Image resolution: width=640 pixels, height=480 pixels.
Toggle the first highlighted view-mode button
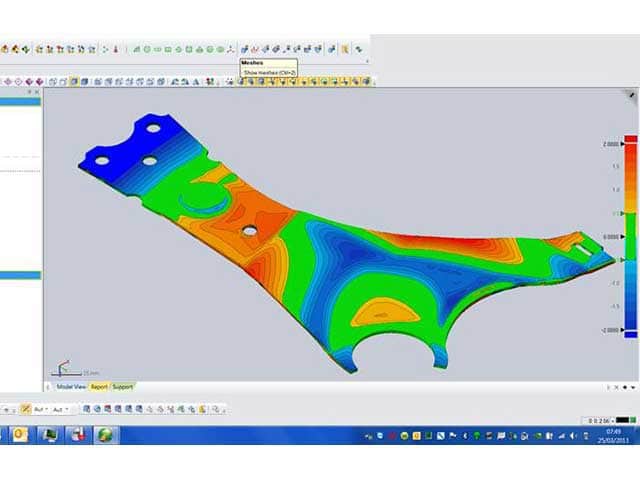74,81
